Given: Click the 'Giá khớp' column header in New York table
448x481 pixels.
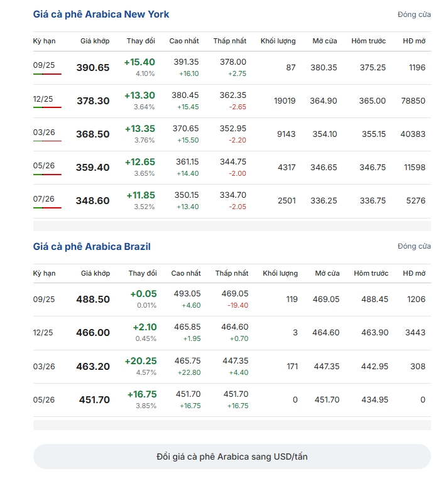Looking at the screenshot, I should (x=95, y=41).
